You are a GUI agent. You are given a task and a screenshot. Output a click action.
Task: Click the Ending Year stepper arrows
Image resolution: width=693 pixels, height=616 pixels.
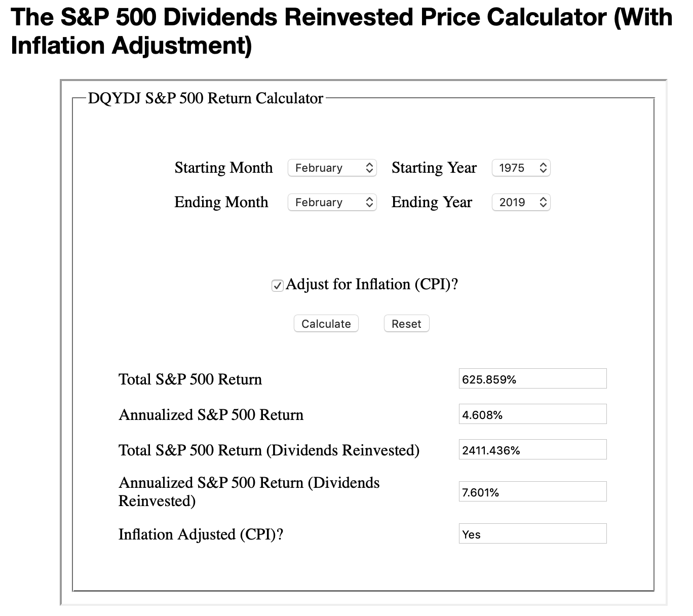pos(543,202)
